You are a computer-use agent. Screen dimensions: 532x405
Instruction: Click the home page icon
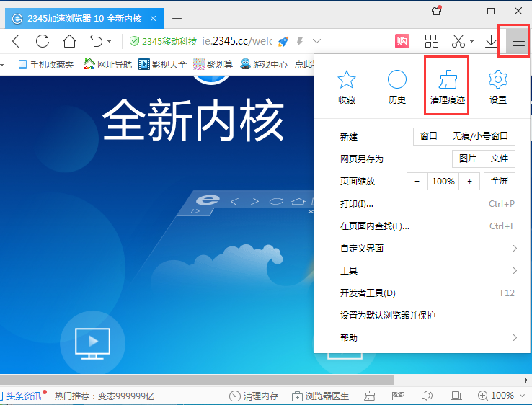pos(69,41)
